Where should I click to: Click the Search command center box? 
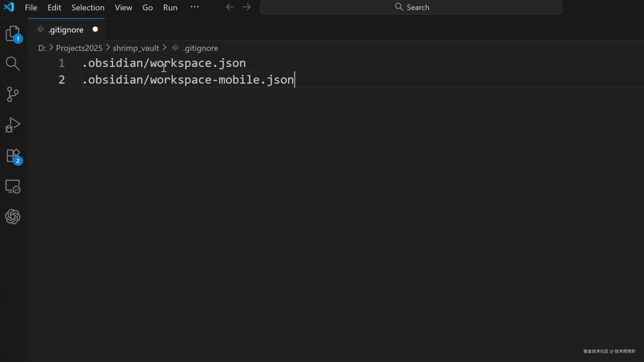(x=411, y=7)
